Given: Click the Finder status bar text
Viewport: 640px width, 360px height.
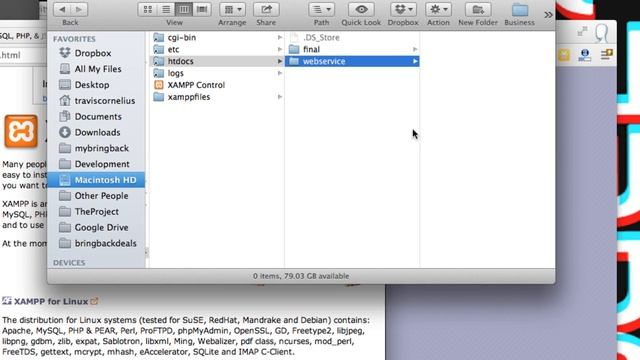Looking at the screenshot, I should coord(301,276).
